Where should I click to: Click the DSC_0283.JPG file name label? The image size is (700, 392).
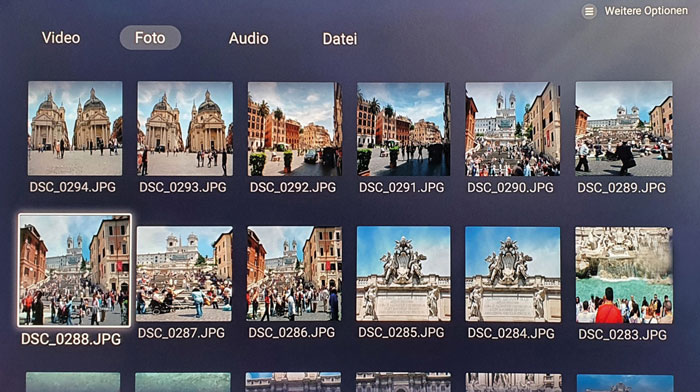622,334
